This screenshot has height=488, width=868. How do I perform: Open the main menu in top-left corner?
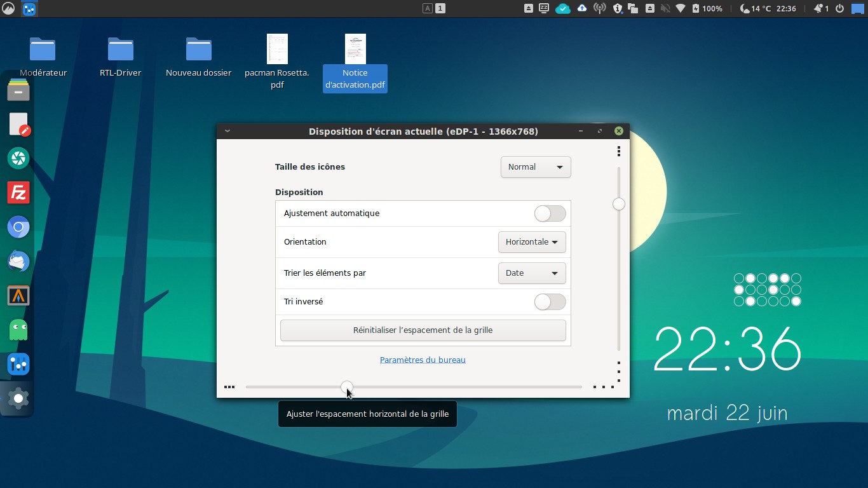[x=8, y=8]
